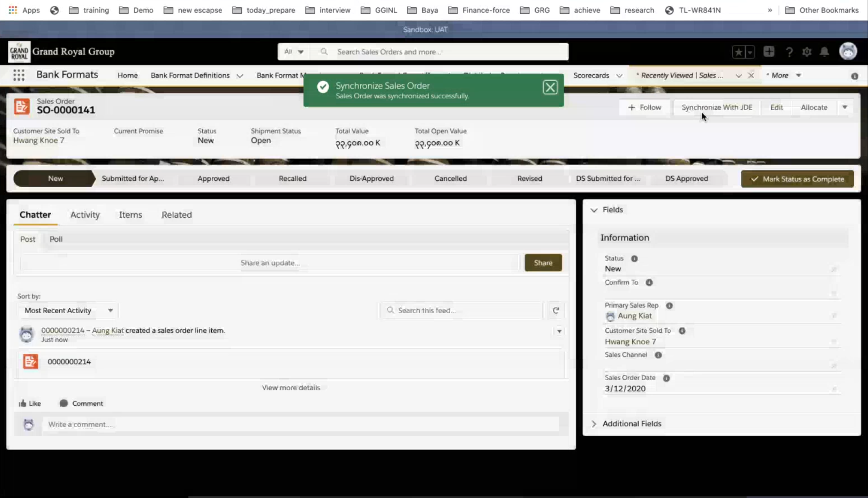Open the App Launcher grid icon

(x=19, y=75)
